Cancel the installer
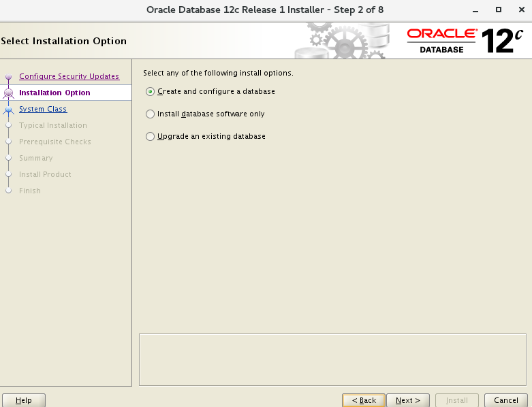532x407 pixels. 506,400
